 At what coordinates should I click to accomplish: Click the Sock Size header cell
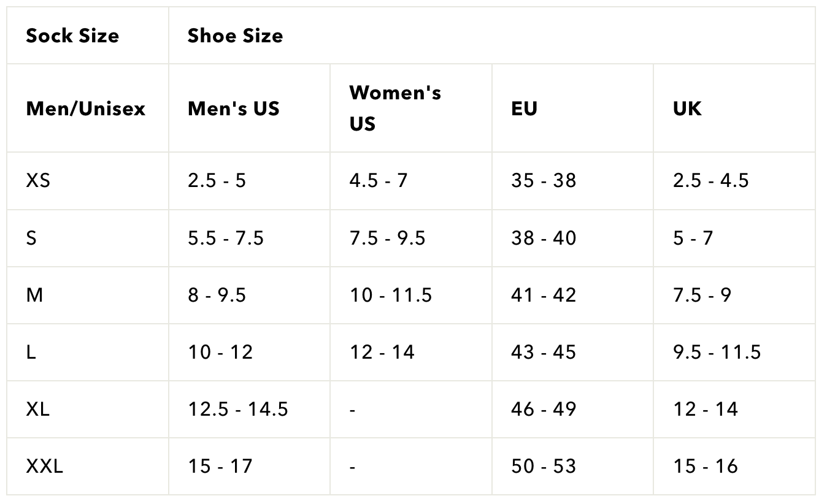tap(88, 36)
